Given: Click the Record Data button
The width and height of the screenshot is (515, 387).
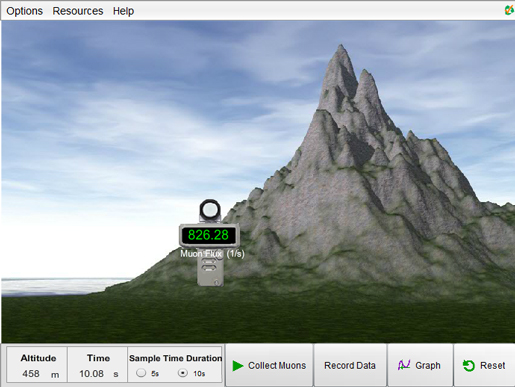Looking at the screenshot, I should (x=350, y=365).
